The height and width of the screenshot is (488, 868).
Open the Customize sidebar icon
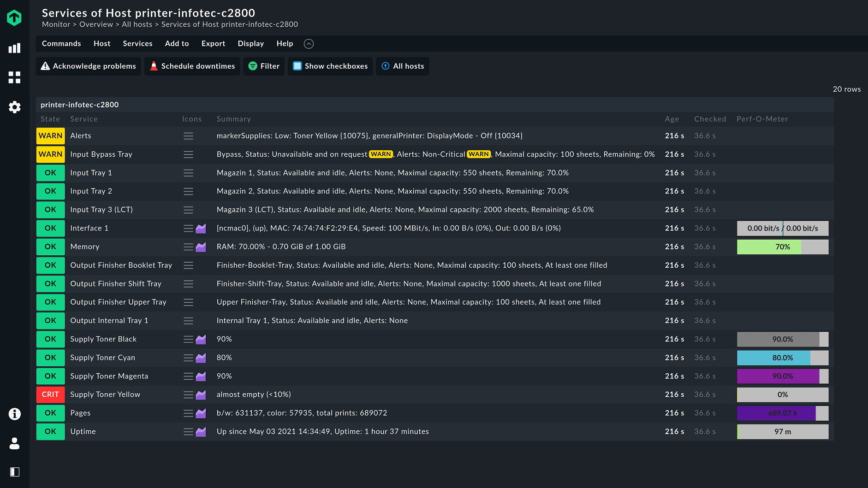[x=14, y=77]
